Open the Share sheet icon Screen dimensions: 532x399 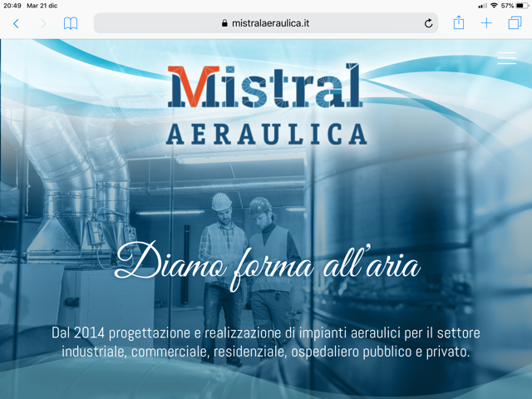458,22
